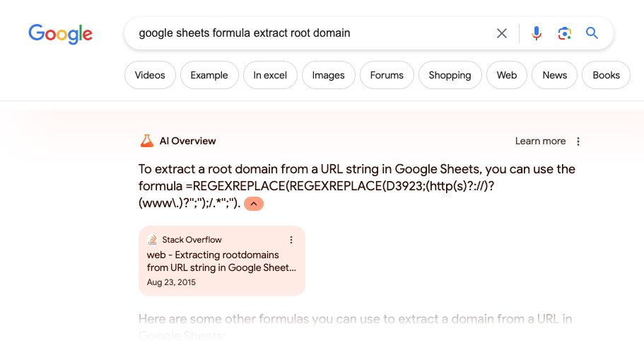Open Stack Overflow rootdomains article link

click(x=221, y=261)
